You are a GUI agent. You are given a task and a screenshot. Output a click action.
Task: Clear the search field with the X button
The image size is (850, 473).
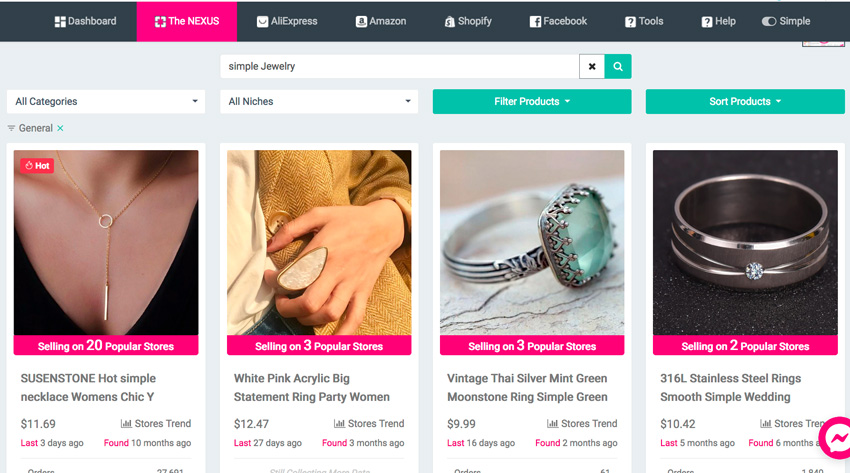(x=592, y=67)
